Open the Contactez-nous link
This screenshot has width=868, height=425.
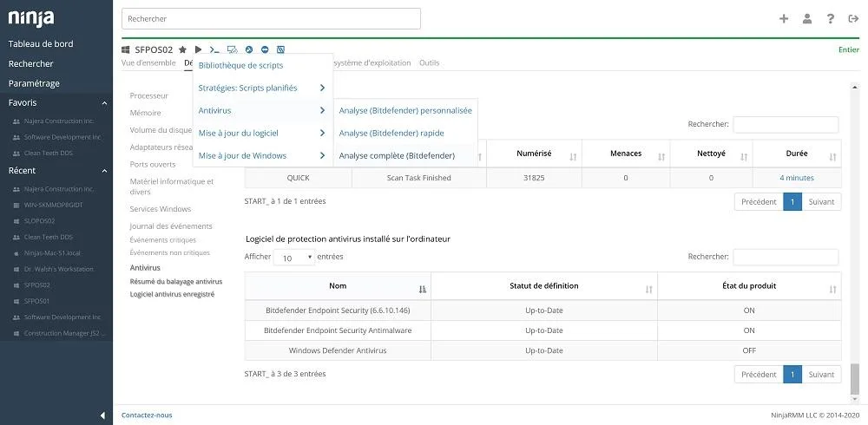(147, 415)
